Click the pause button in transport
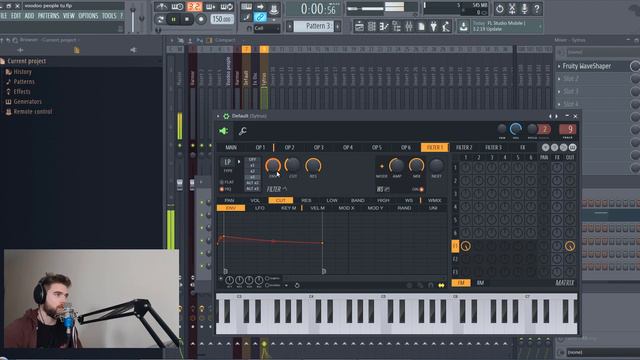The height and width of the screenshot is (360, 640). click(173, 19)
